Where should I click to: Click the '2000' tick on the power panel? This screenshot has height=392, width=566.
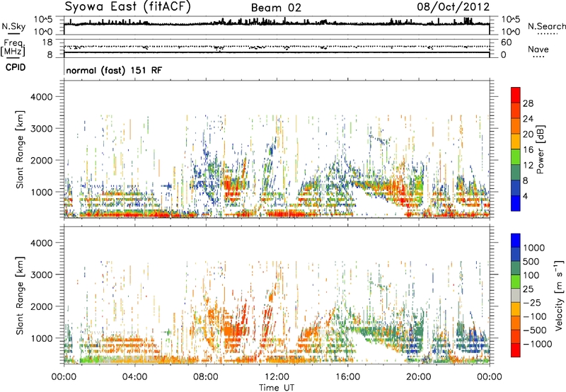42,160
